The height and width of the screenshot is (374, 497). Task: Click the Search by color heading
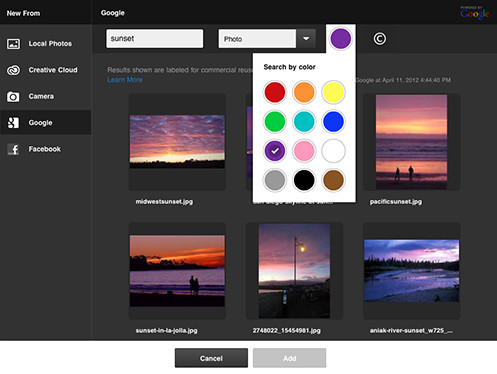[289, 67]
